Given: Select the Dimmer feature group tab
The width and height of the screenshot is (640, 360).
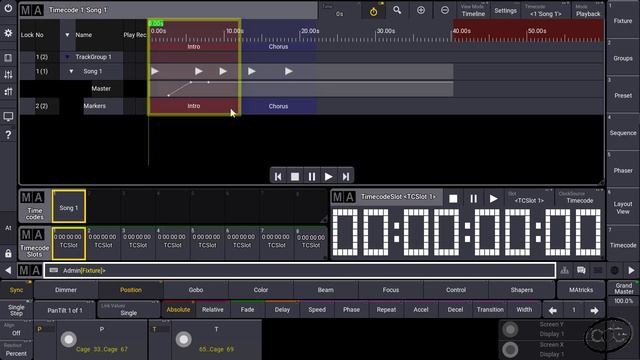Looking at the screenshot, I should tap(66, 290).
